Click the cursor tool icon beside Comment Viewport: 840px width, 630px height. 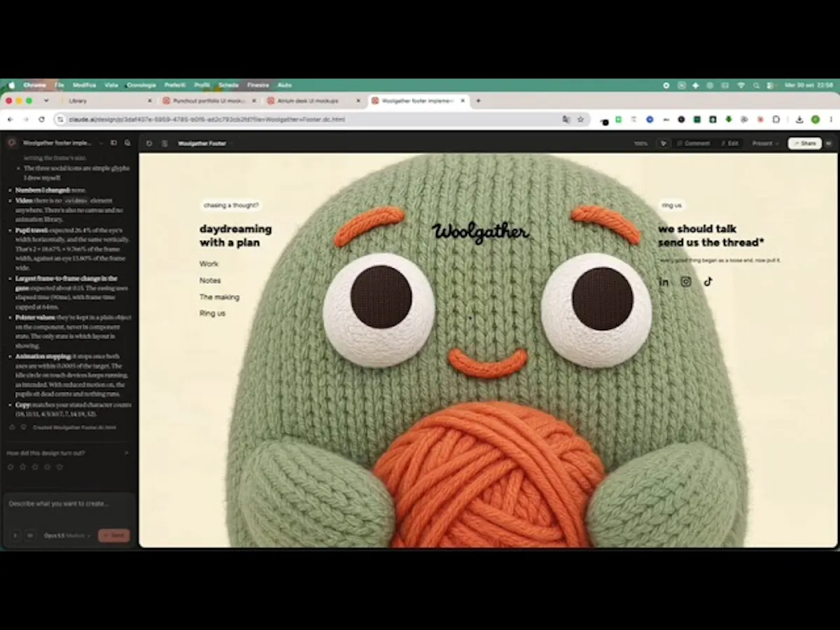(663, 143)
